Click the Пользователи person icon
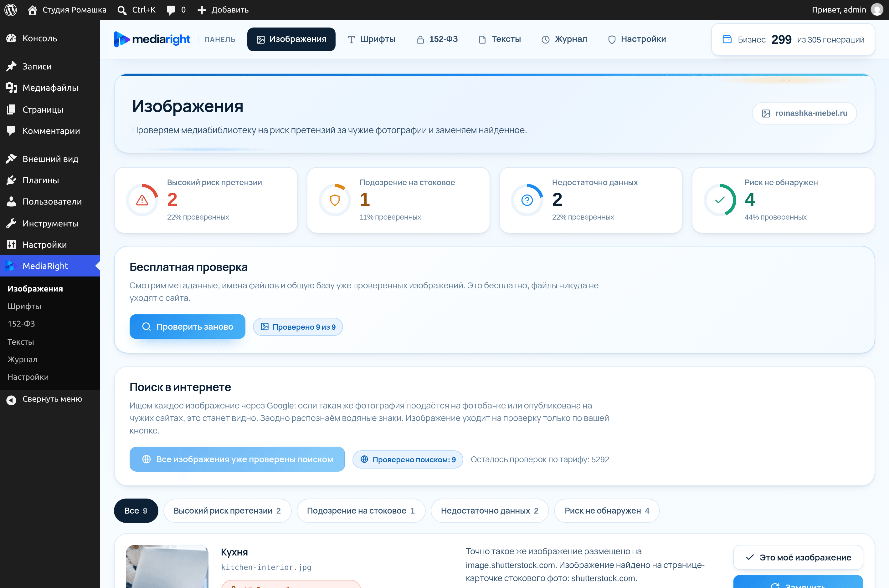 12,202
